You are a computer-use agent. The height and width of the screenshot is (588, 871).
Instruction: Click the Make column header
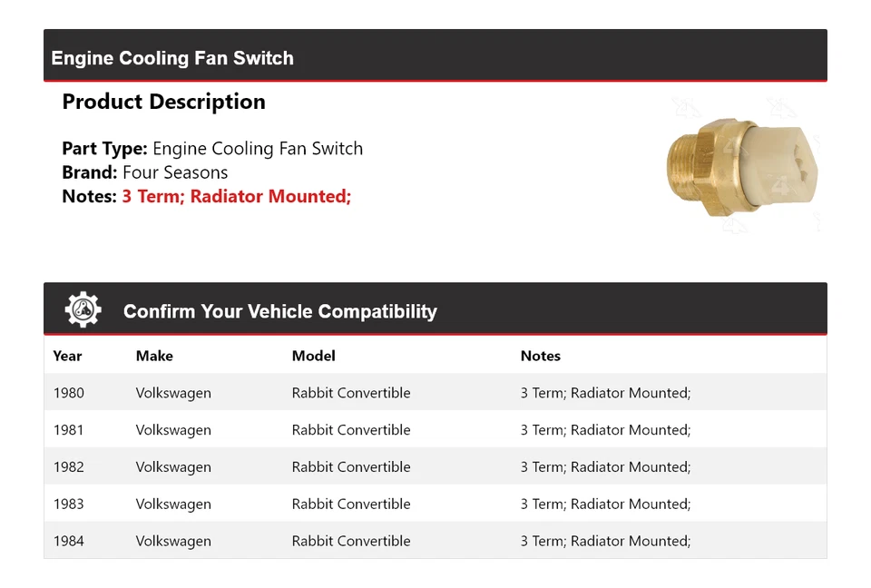click(x=154, y=356)
